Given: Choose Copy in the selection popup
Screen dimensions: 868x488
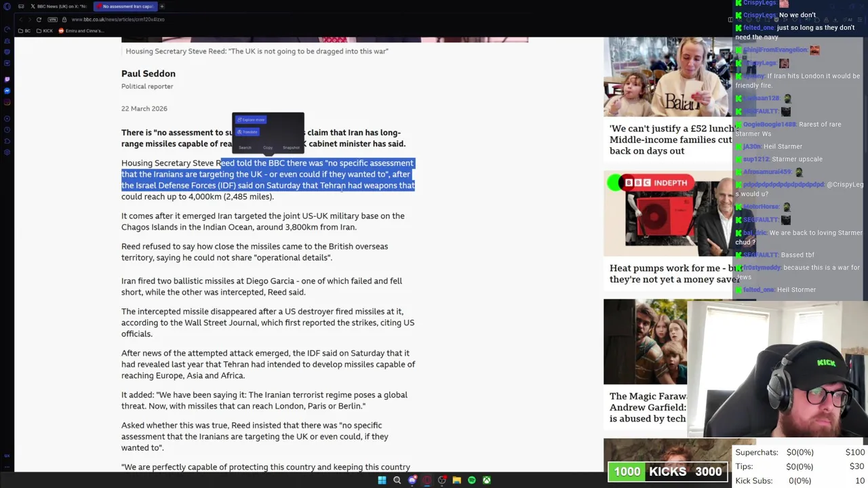Looking at the screenshot, I should (268, 147).
